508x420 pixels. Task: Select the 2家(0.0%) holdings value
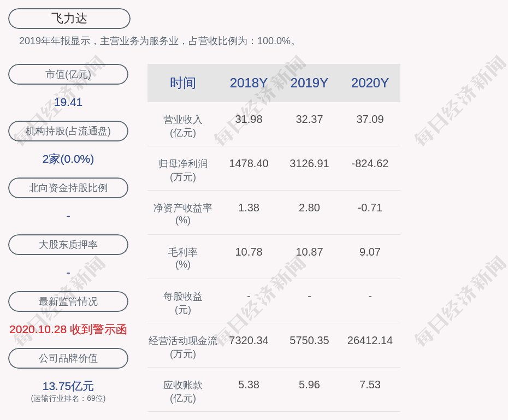pyautogui.click(x=68, y=159)
